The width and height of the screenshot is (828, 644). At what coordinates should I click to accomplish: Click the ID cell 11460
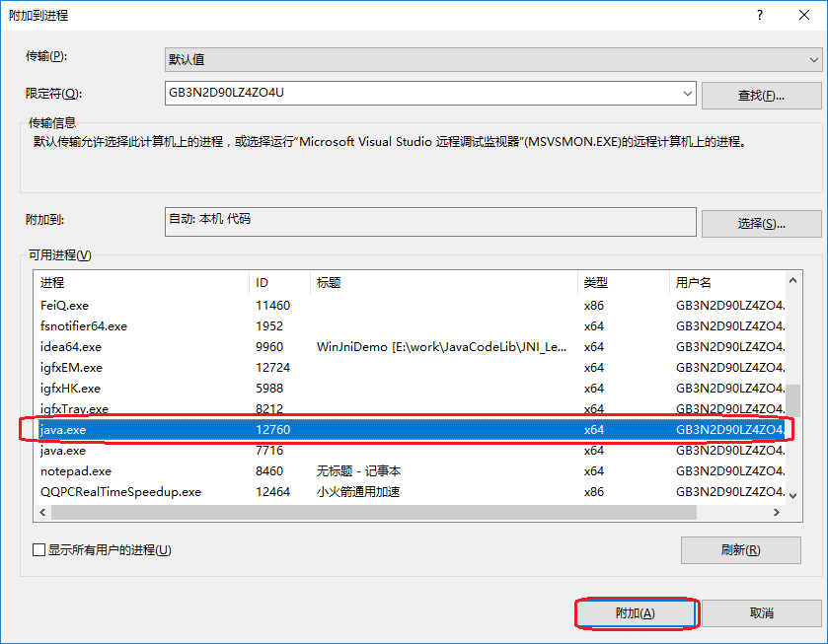point(273,305)
